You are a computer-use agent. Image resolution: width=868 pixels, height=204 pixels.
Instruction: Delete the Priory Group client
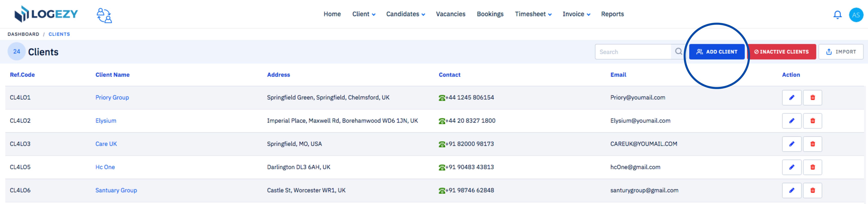(812, 98)
